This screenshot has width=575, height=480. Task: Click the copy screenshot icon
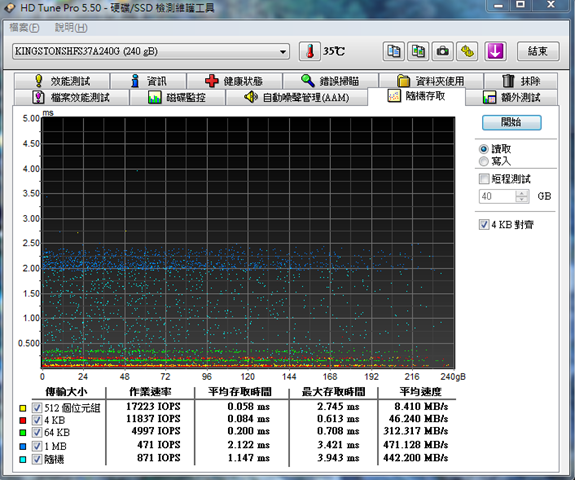click(x=418, y=51)
